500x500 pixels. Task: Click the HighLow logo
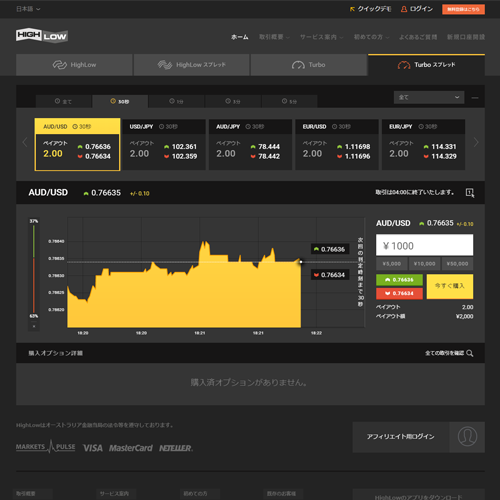coord(42,35)
